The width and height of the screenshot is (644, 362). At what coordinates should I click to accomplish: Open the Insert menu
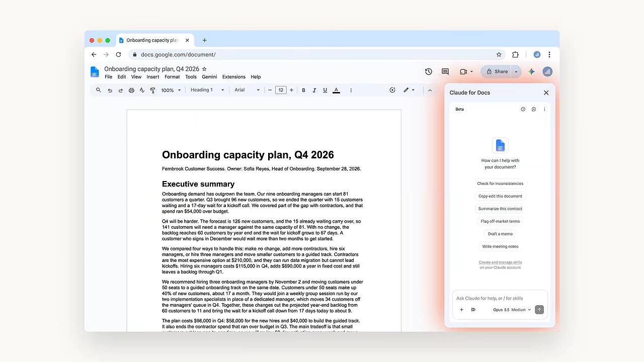coord(153,77)
